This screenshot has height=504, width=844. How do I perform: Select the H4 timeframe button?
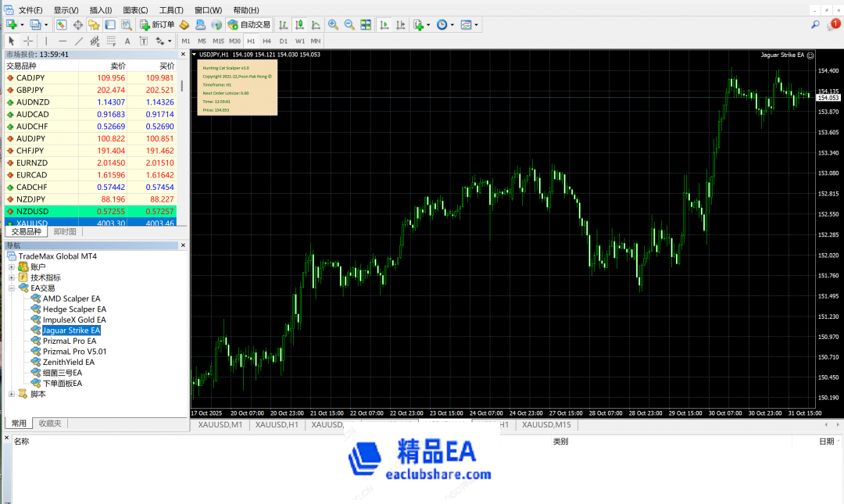point(267,41)
